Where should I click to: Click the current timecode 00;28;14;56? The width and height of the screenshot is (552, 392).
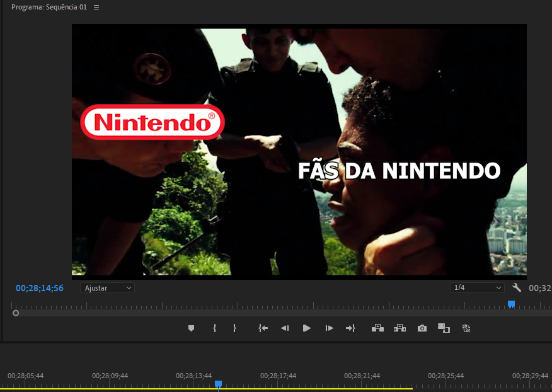pyautogui.click(x=40, y=288)
